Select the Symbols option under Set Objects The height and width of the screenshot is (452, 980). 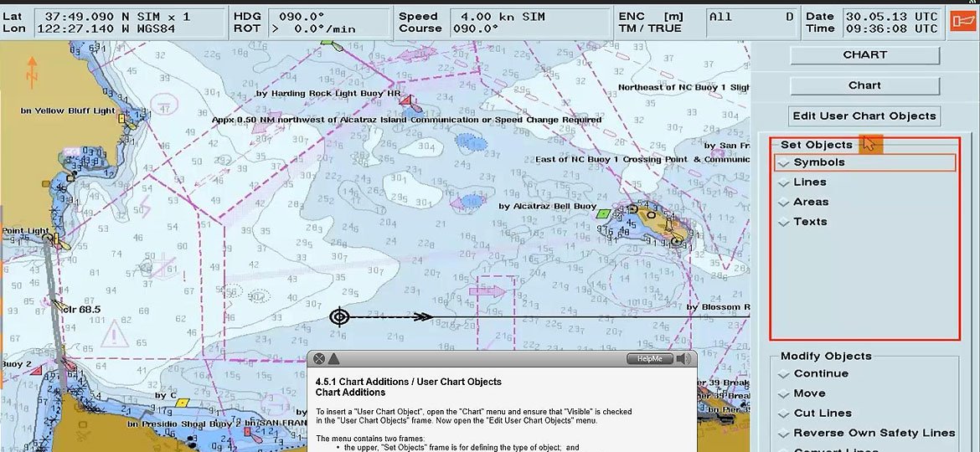(x=818, y=162)
